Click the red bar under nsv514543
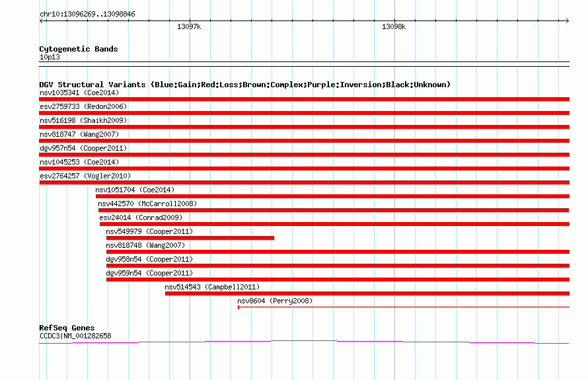The image size is (588, 380). [x=367, y=293]
